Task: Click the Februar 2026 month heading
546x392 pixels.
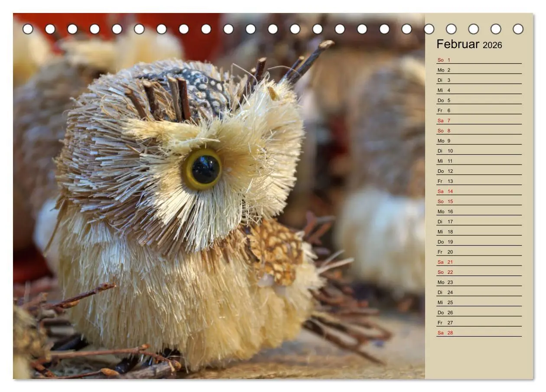Action: tap(469, 44)
